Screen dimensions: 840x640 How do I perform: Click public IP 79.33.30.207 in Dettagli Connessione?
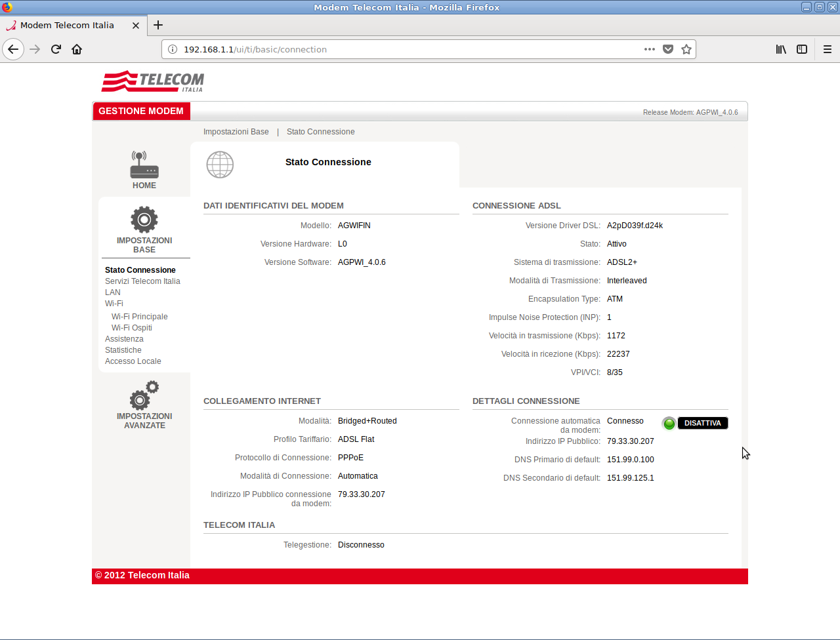click(x=631, y=441)
